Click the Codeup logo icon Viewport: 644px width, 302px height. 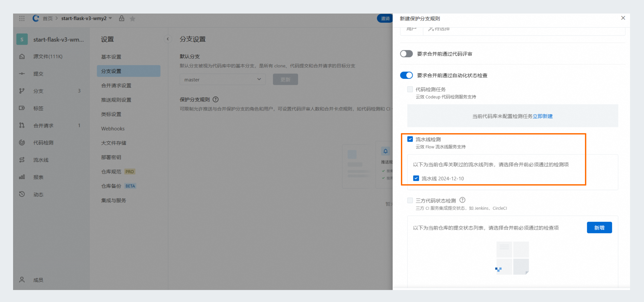click(36, 18)
